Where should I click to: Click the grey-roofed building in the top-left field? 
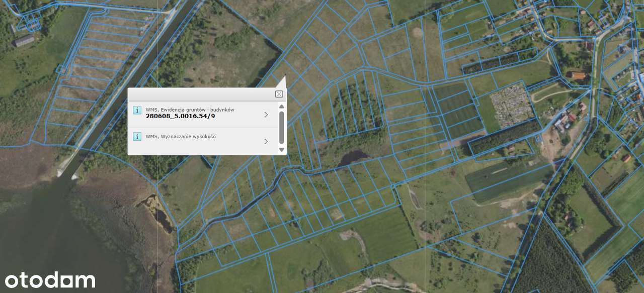(24, 41)
